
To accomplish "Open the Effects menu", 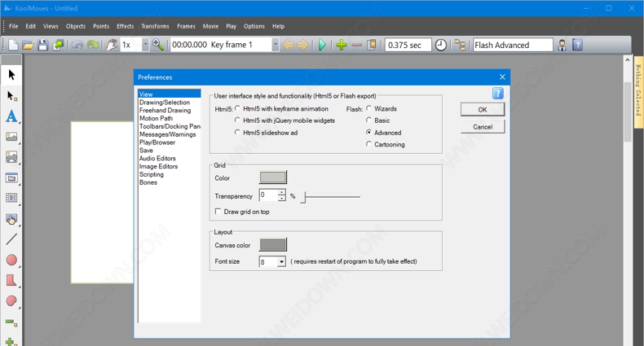I will click(126, 26).
